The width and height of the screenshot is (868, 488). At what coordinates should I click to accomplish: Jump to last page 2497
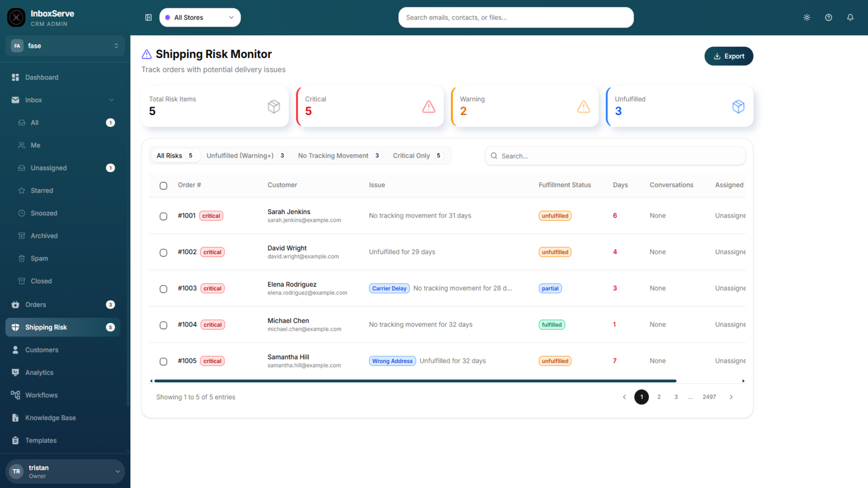click(709, 397)
